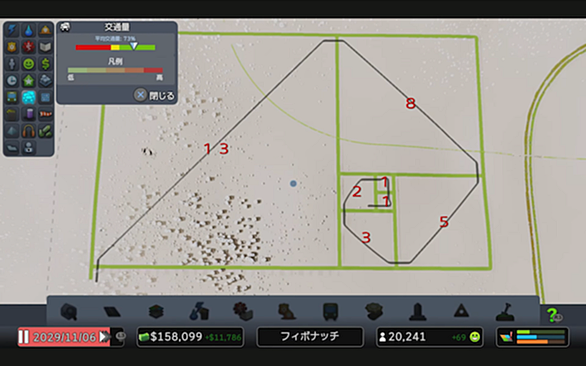Image resolution: width=586 pixels, height=366 pixels.
Task: Open the green dollar Land Value view
Action: tap(45, 64)
